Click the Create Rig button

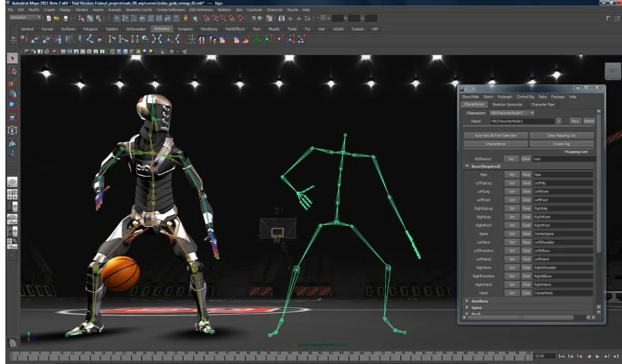point(561,143)
